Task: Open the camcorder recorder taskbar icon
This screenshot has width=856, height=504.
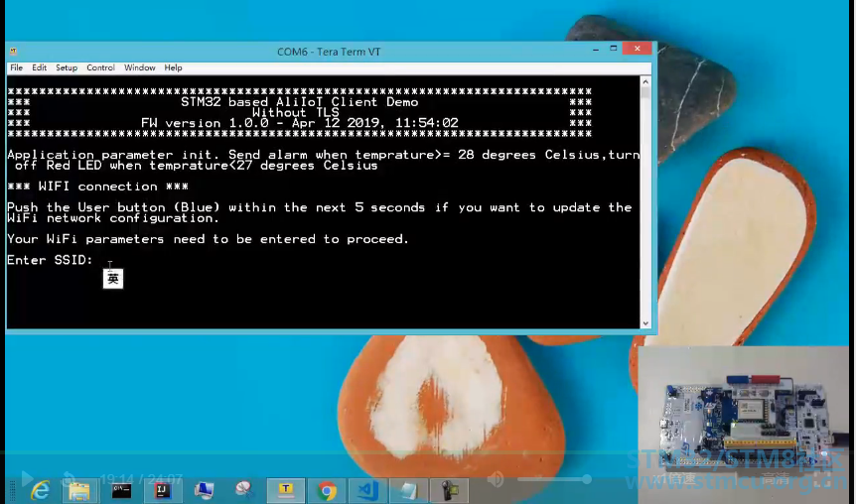Action: point(449,491)
